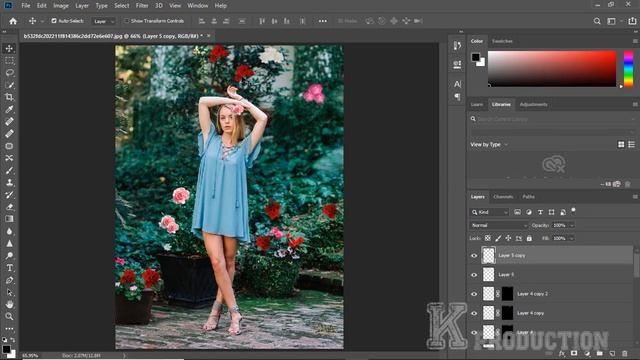Select the Clone Stamp tool
This screenshot has width=640, height=360.
(9, 182)
